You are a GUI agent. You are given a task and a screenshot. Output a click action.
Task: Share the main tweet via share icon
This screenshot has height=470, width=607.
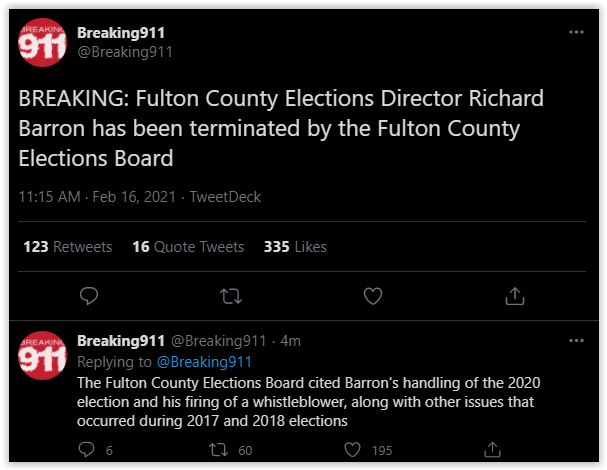click(x=514, y=296)
